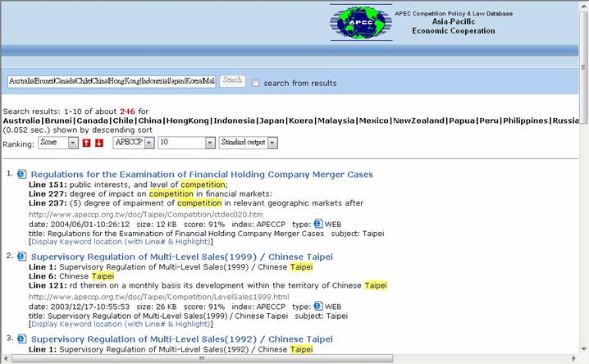
Task: Click the Asia-Pacific Economic Cooperation heading
Action: pos(454,26)
